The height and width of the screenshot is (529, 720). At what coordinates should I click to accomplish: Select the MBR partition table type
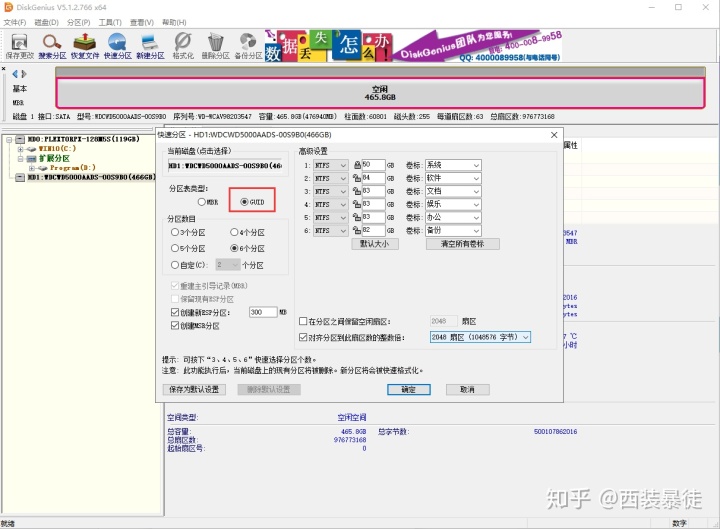pos(208,202)
